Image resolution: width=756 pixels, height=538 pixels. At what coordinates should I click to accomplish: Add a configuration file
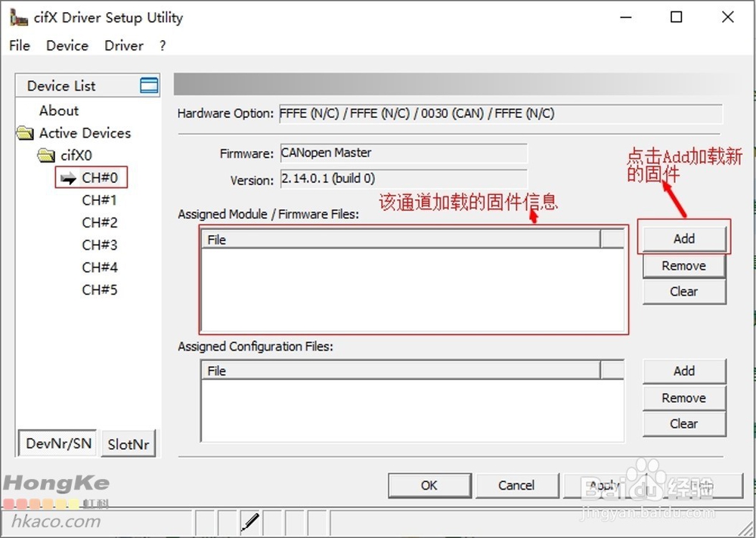click(683, 371)
